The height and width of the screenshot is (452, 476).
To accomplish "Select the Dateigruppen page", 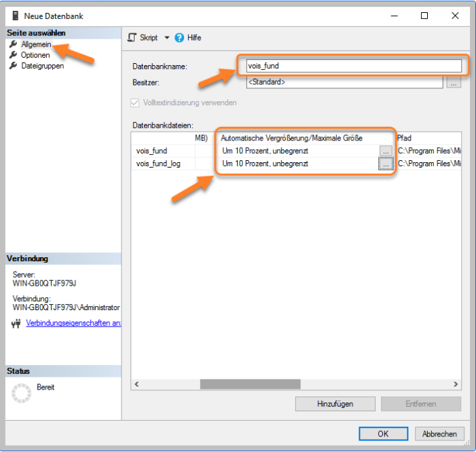I will (x=43, y=66).
